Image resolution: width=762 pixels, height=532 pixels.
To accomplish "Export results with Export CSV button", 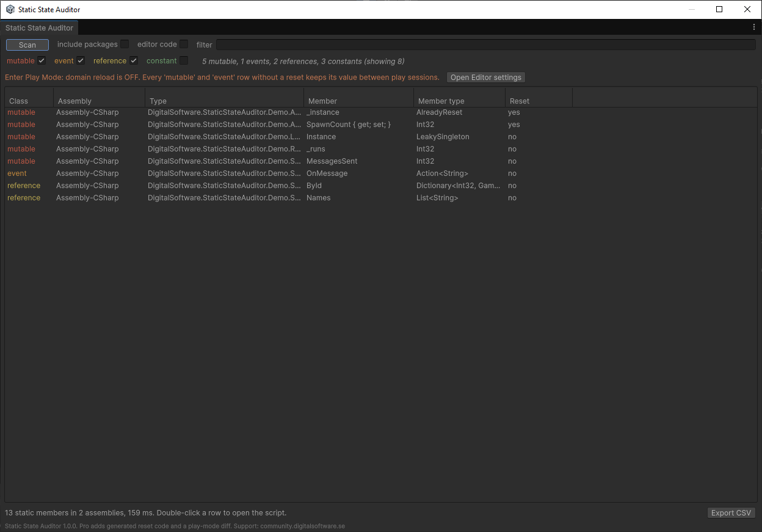I will pyautogui.click(x=731, y=513).
